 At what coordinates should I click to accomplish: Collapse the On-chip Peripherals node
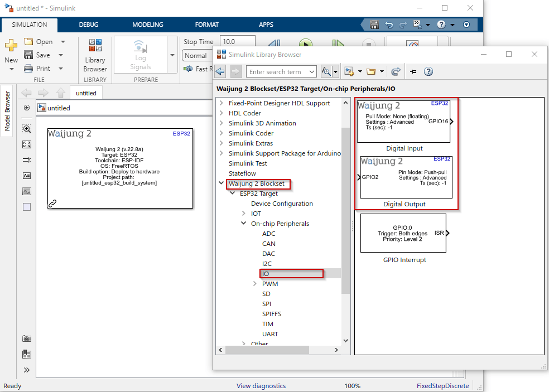pos(244,223)
